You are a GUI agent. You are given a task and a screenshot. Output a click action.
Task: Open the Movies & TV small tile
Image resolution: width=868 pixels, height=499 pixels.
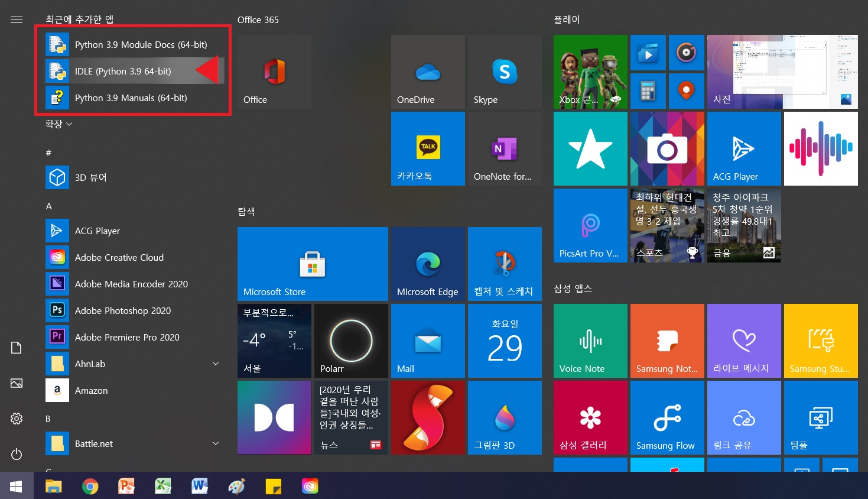pos(648,53)
